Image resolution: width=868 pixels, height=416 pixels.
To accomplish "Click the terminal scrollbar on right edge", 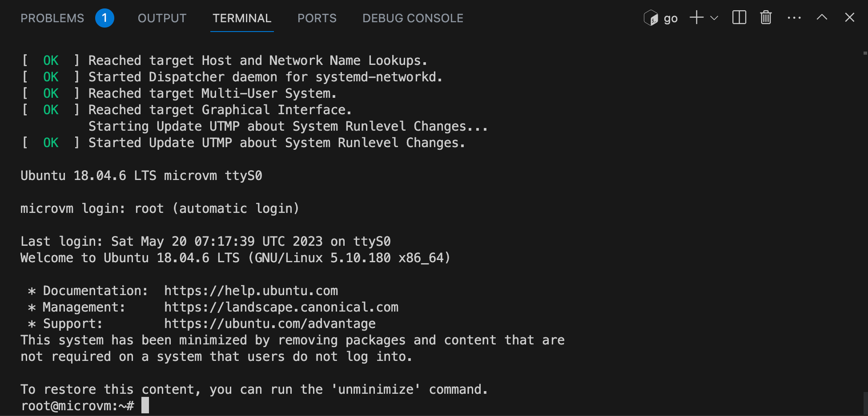I will click(x=865, y=404).
